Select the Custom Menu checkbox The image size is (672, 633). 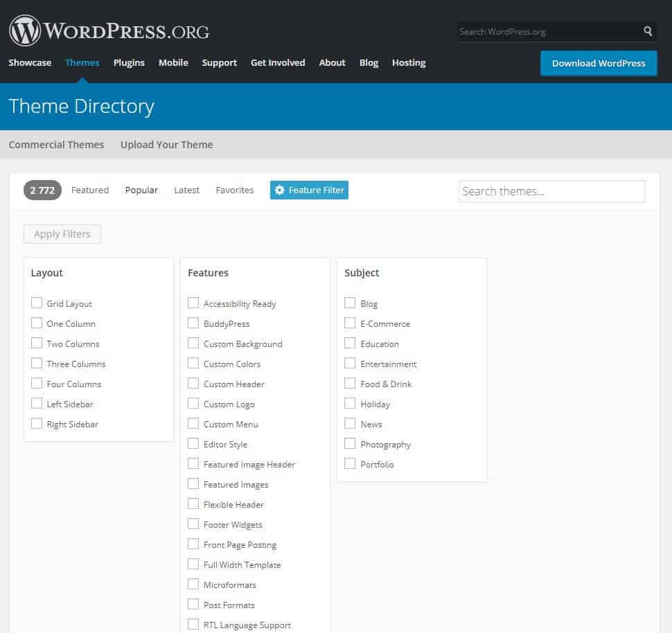point(193,424)
